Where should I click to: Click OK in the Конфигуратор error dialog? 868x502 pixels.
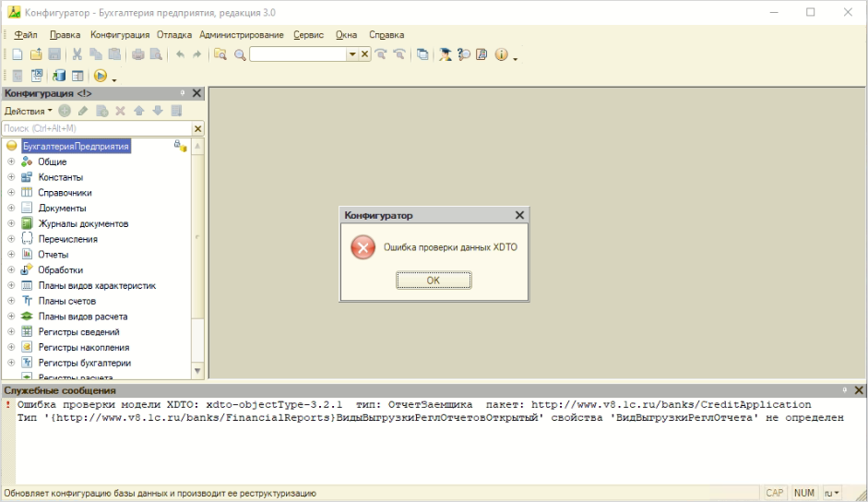(434, 281)
